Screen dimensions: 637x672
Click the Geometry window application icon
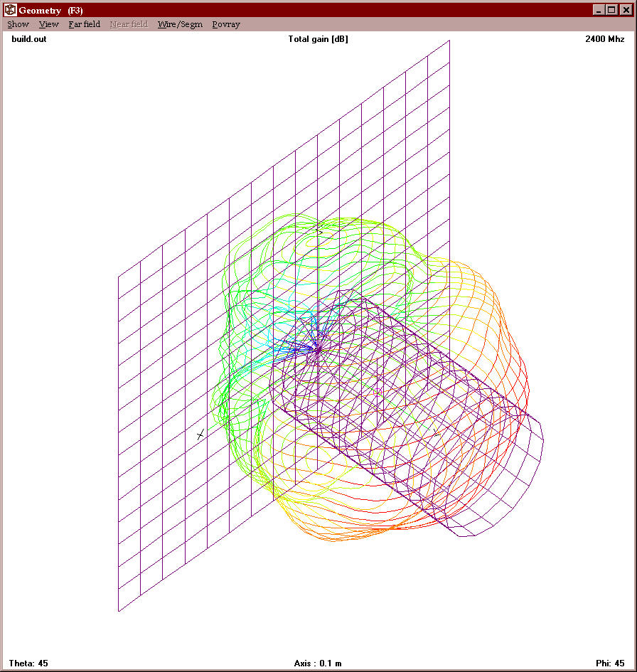(10, 10)
